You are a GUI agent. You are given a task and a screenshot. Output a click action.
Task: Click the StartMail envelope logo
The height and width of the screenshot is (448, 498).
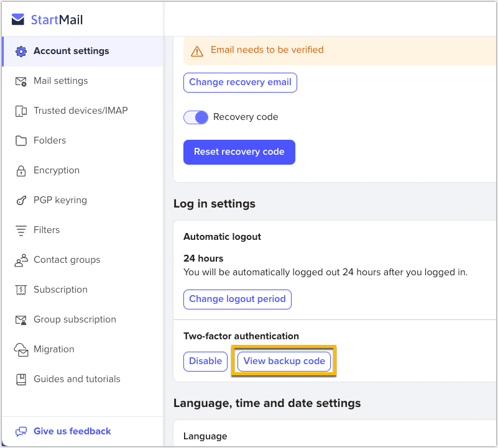pyautogui.click(x=18, y=20)
